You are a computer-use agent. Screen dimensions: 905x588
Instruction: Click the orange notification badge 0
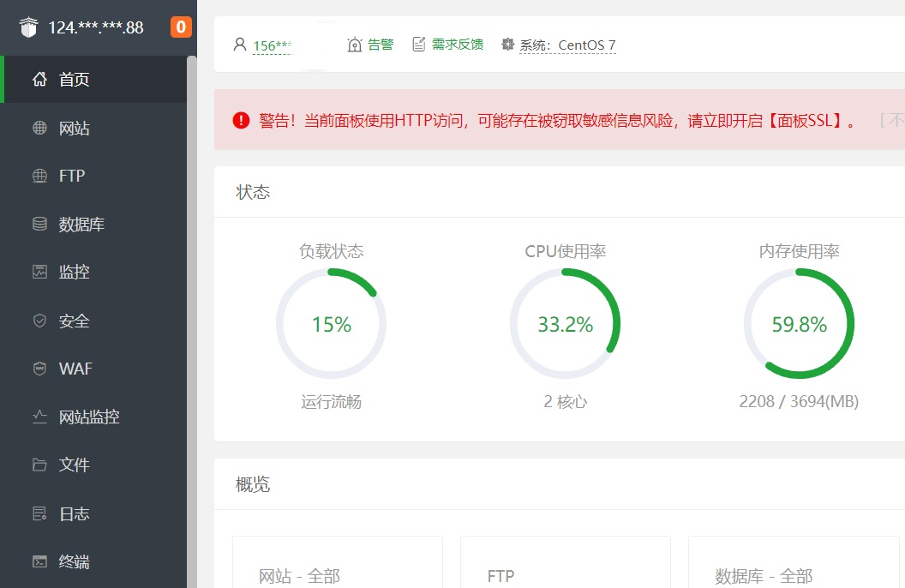(x=181, y=27)
